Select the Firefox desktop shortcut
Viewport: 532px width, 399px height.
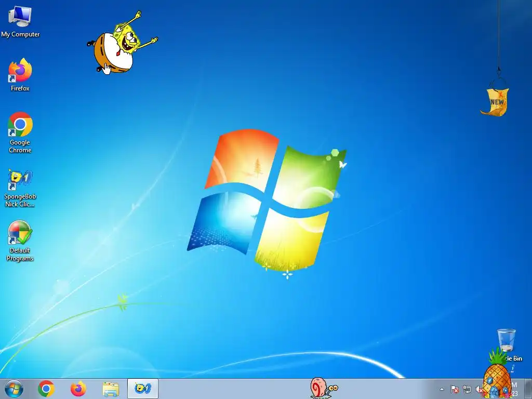pyautogui.click(x=20, y=75)
